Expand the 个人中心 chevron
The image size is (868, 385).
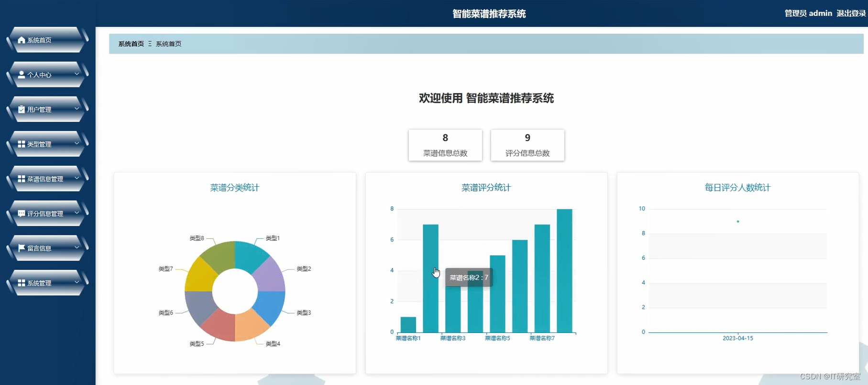click(77, 74)
